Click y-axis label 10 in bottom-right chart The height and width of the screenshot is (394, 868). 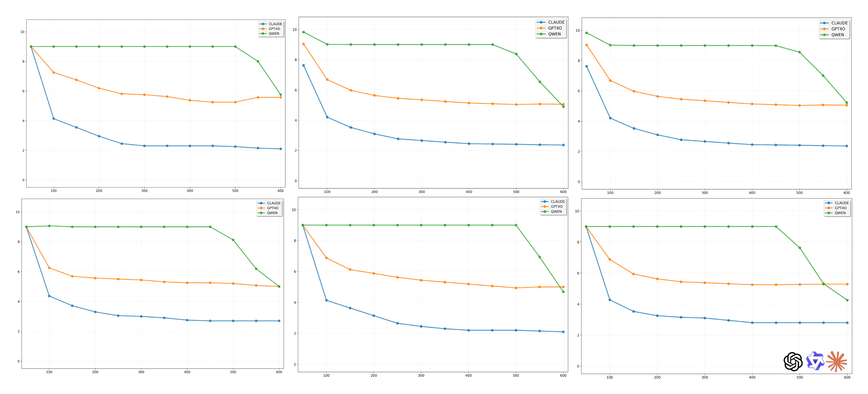click(577, 211)
